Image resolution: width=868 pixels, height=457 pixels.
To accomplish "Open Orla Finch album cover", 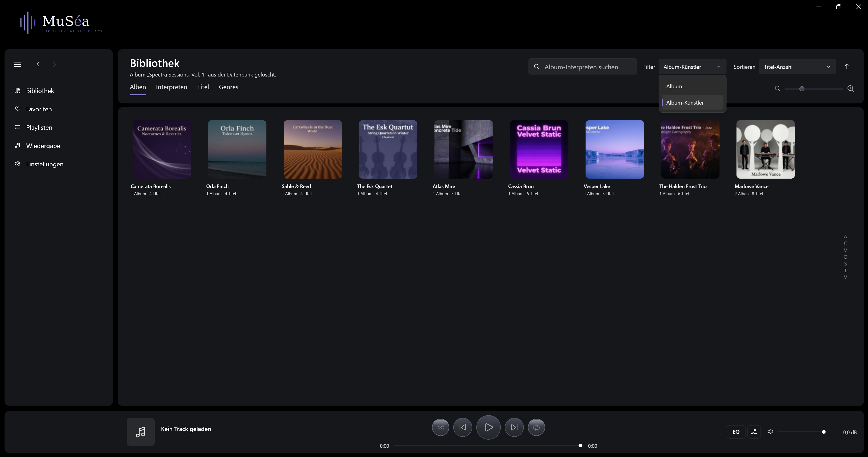I will pos(237,149).
